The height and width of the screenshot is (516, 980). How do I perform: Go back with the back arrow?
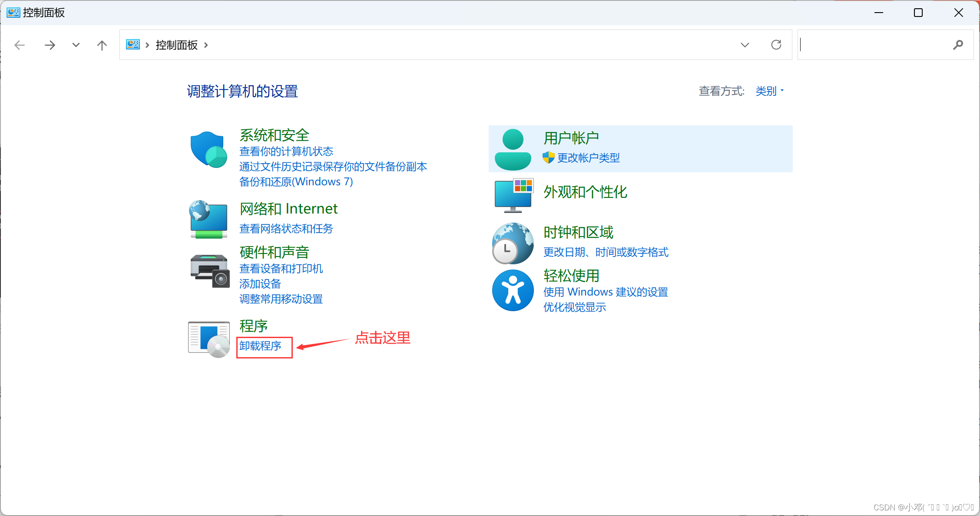click(x=20, y=45)
